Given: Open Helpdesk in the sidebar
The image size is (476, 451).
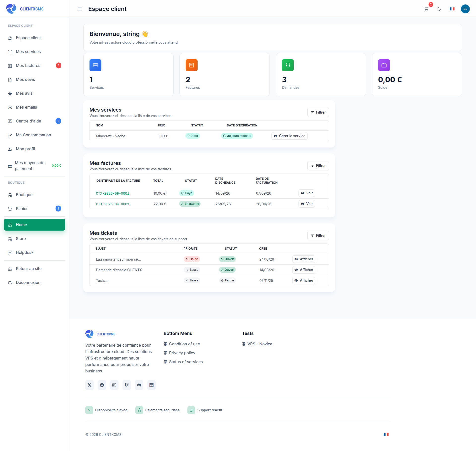Looking at the screenshot, I should (x=34, y=252).
